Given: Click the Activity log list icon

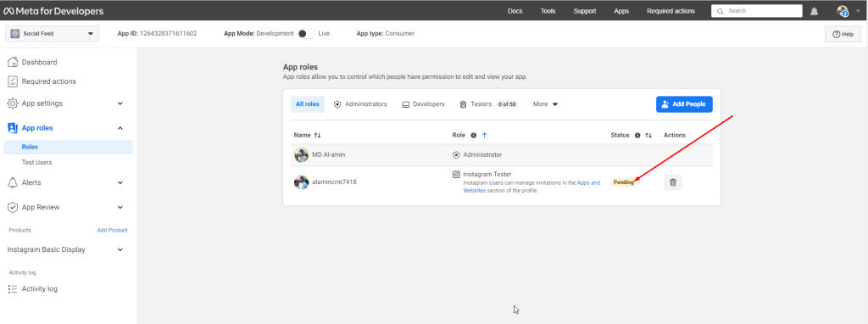Looking at the screenshot, I should 13,289.
